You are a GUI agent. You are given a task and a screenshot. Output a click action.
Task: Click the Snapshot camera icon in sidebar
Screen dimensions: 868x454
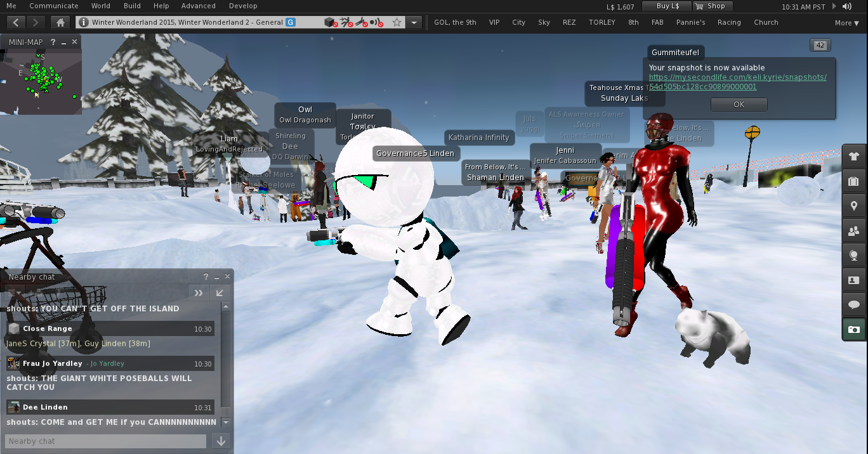853,330
